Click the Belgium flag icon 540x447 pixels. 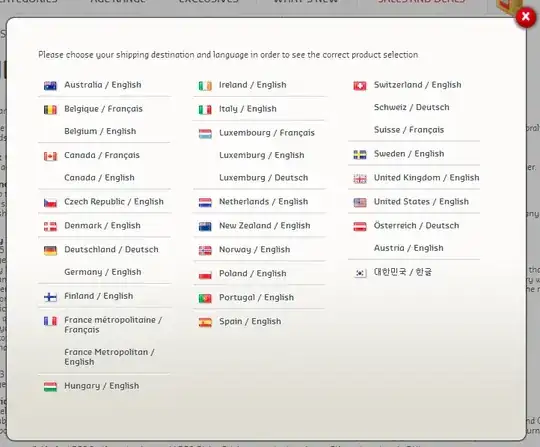point(50,110)
